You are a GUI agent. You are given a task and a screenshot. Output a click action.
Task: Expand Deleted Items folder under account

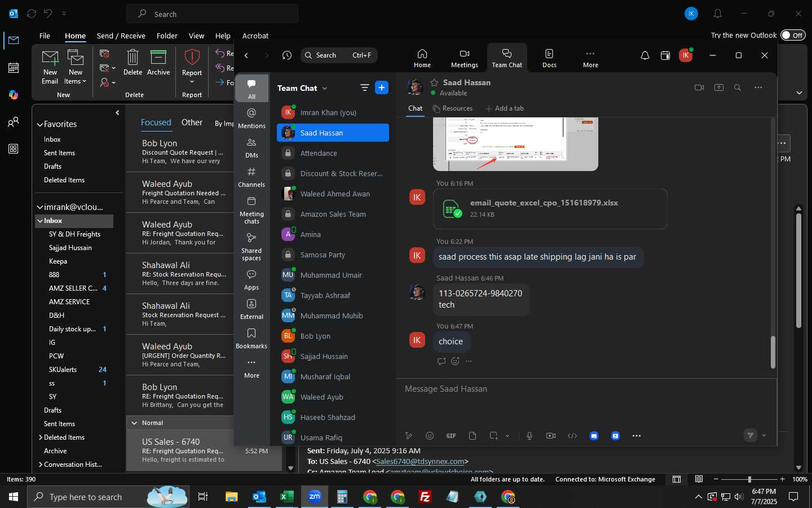tap(41, 437)
